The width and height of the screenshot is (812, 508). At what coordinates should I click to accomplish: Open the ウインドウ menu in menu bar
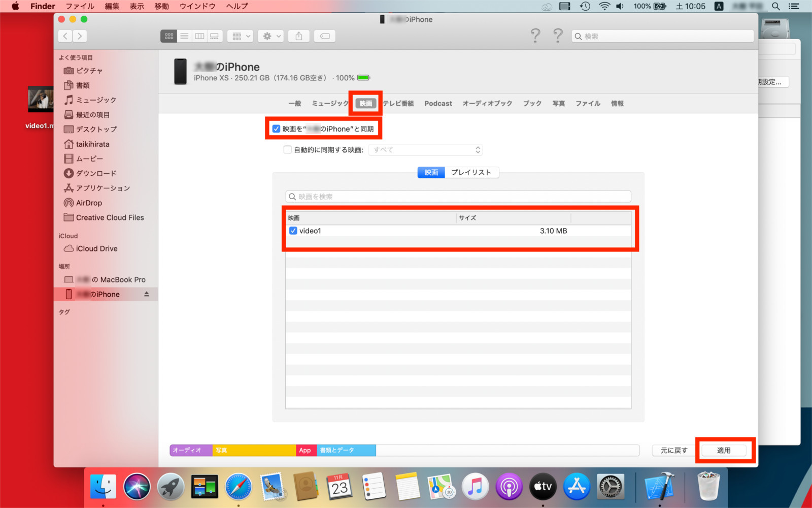pos(197,6)
